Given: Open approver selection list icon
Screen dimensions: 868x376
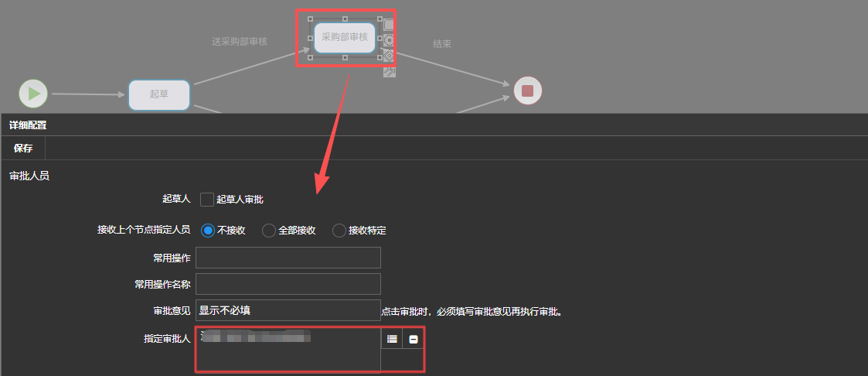Looking at the screenshot, I should [392, 339].
